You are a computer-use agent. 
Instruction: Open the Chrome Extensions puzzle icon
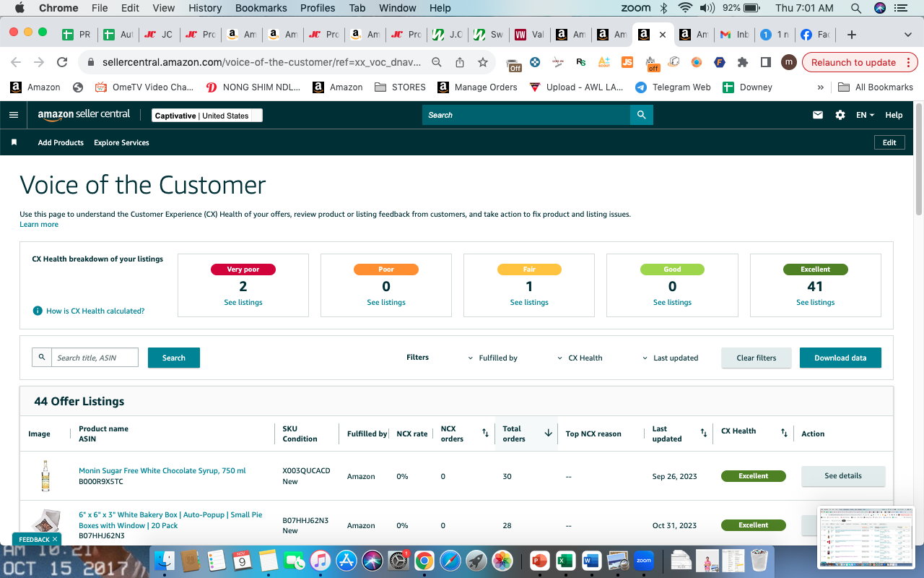(x=742, y=62)
